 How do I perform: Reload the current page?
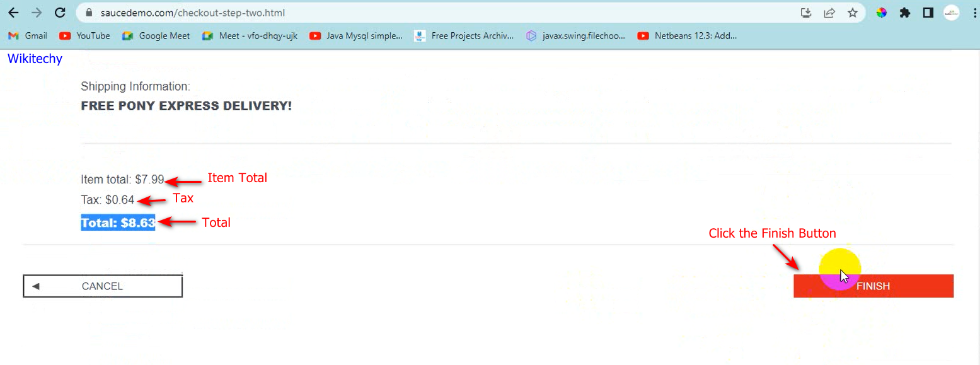point(60,13)
